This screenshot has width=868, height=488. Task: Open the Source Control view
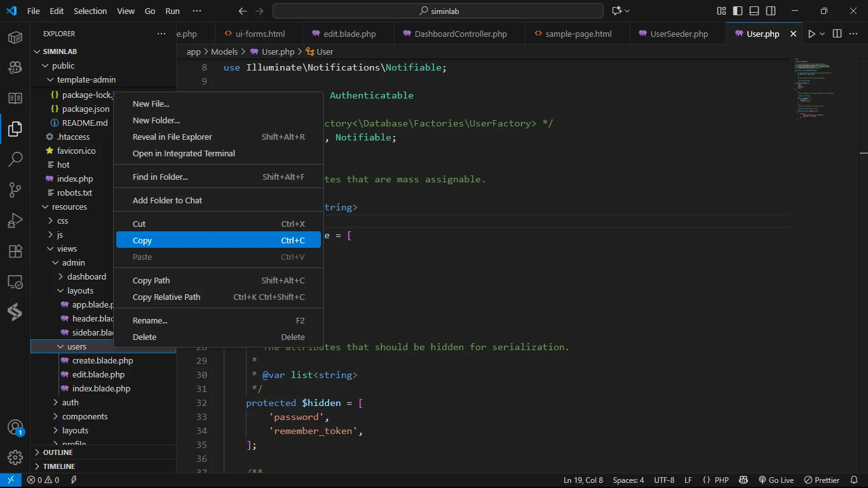point(15,190)
